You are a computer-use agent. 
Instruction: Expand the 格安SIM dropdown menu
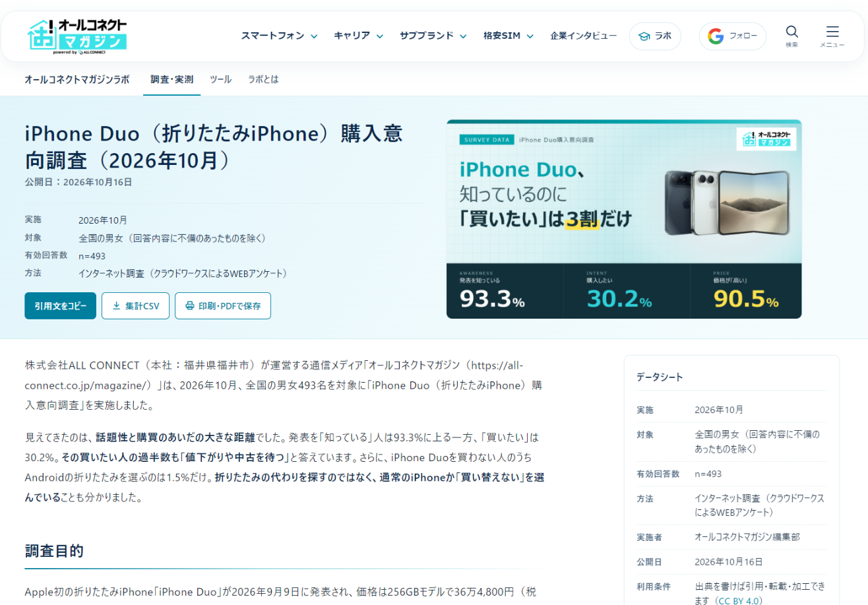coord(508,36)
